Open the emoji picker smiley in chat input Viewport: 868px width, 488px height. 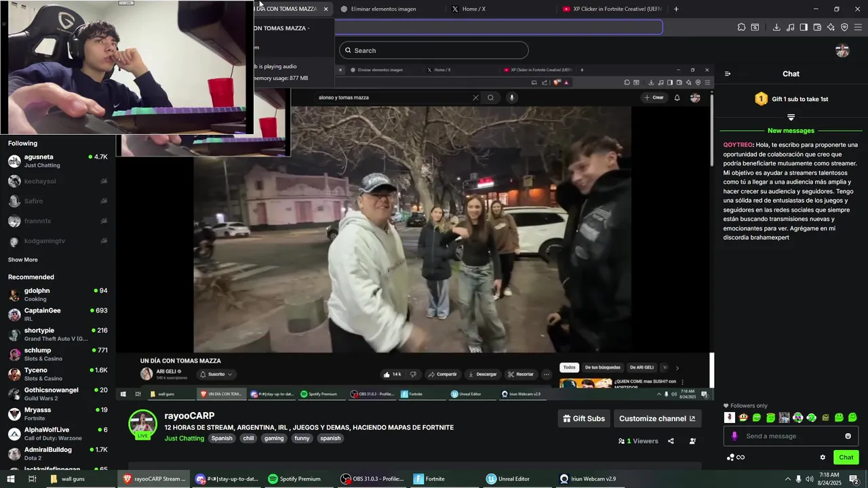pyautogui.click(x=848, y=436)
